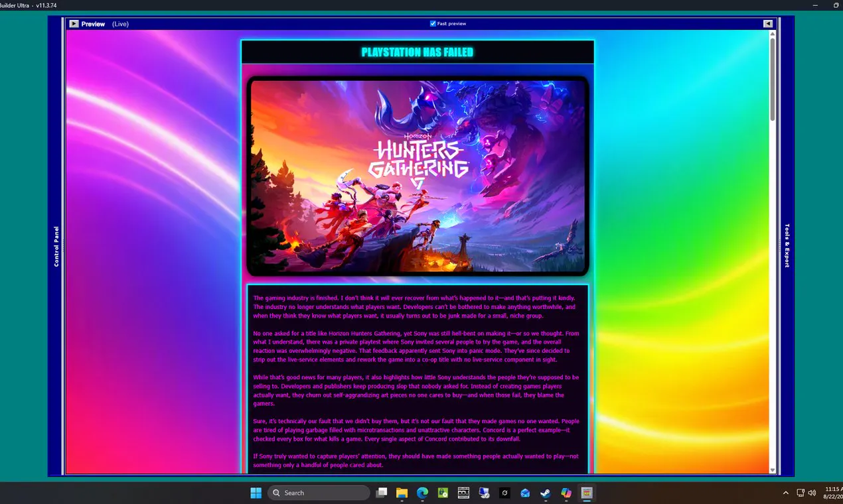This screenshot has height=504, width=843.
Task: Open Steam from the taskbar
Action: [545, 493]
